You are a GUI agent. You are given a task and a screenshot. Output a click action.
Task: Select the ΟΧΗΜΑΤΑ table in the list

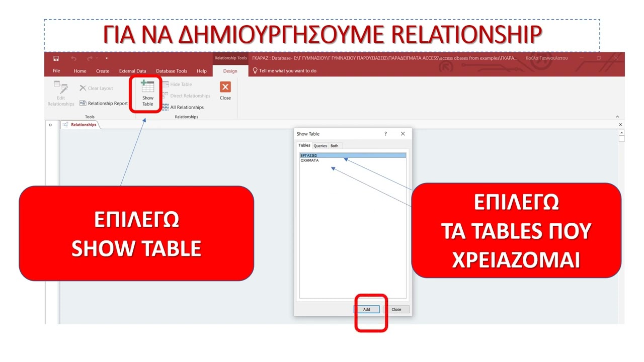(353, 160)
